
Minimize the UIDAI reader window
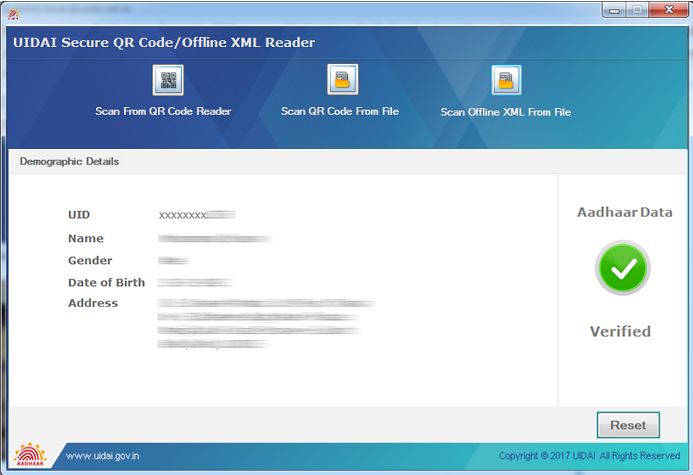click(x=614, y=10)
